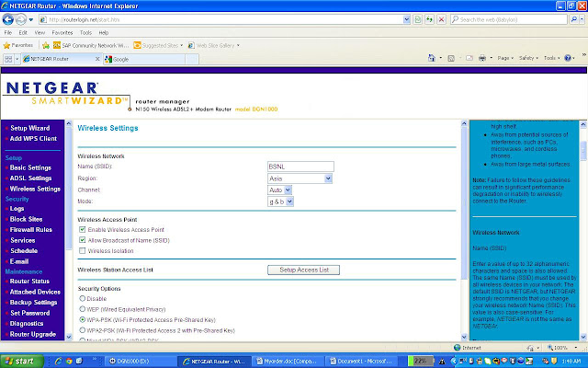The image size is (588, 368).
Task: Open the Page toolbar menu
Action: tap(505, 58)
